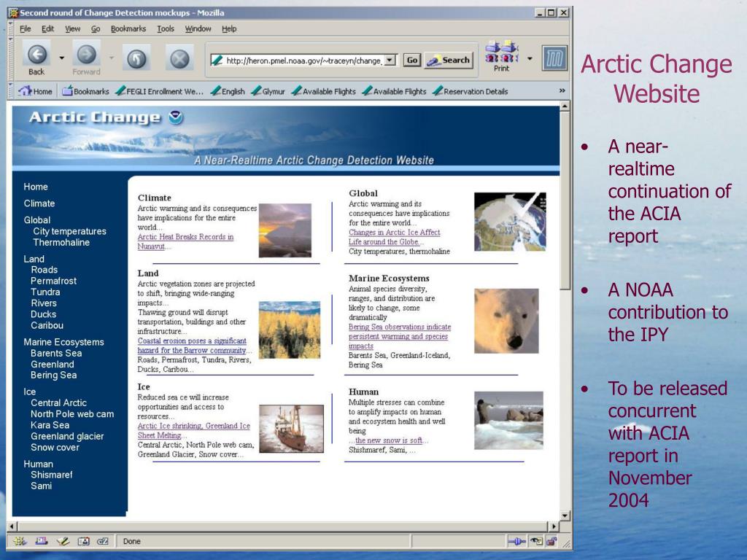Follow Bering Sea observations link
Screen dimensions: 747x560
click(x=399, y=336)
